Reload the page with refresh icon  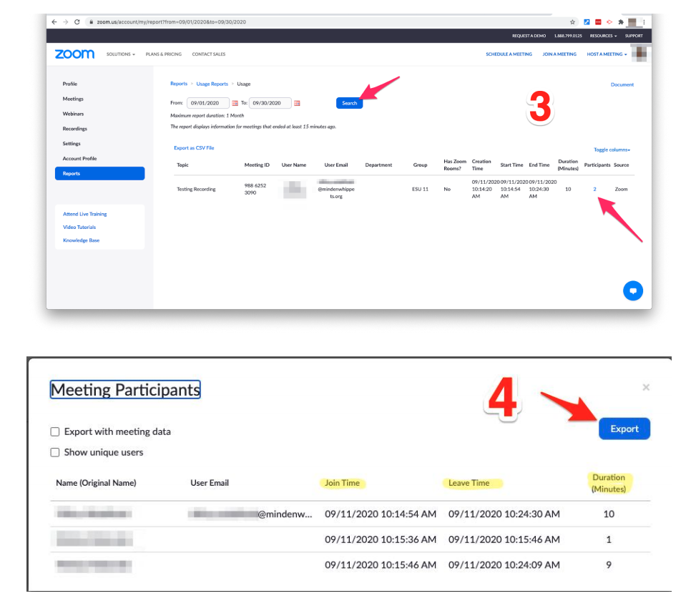[x=77, y=21]
